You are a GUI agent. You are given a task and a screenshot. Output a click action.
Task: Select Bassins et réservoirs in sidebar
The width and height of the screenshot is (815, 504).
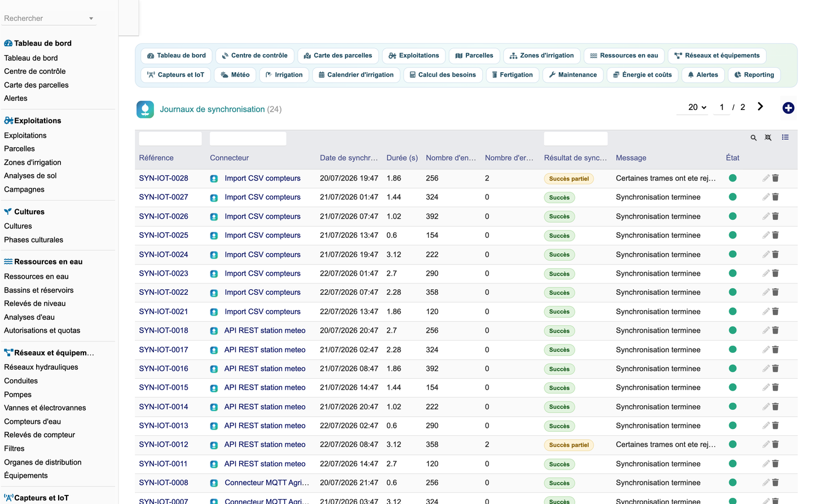coord(38,290)
